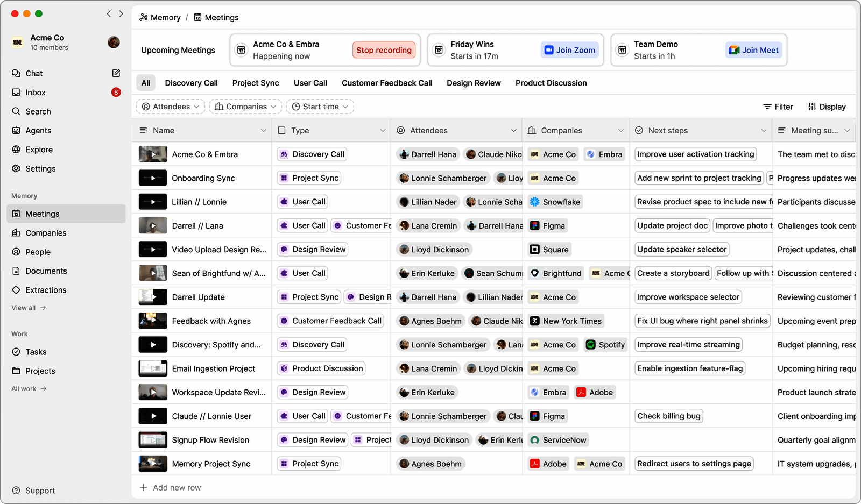Click the new chat compose icon
861x504 pixels.
116,73
